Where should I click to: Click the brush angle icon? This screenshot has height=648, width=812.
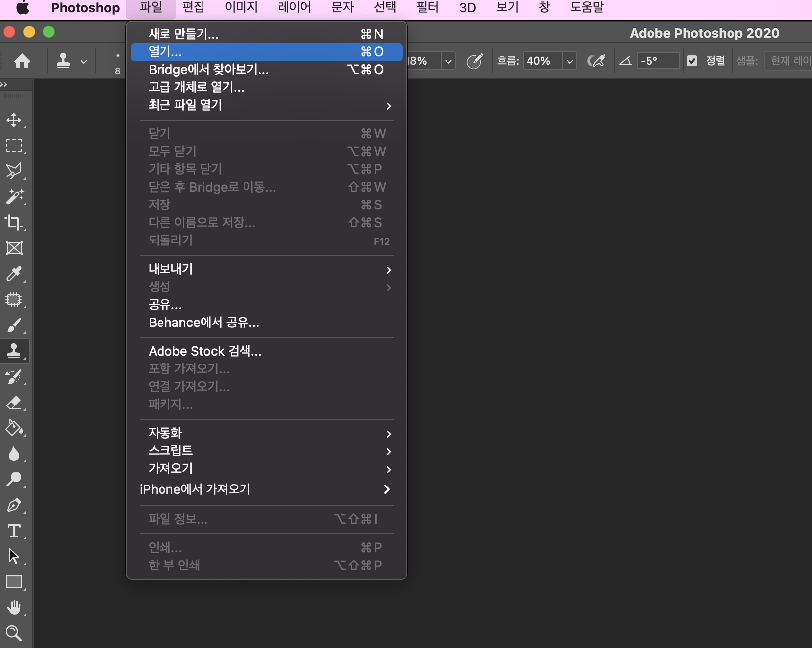(x=626, y=61)
